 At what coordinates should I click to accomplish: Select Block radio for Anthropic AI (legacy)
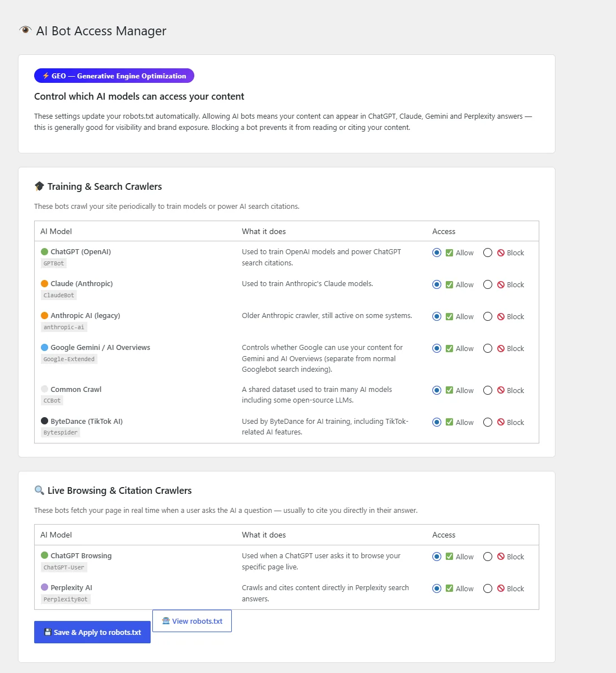click(488, 316)
